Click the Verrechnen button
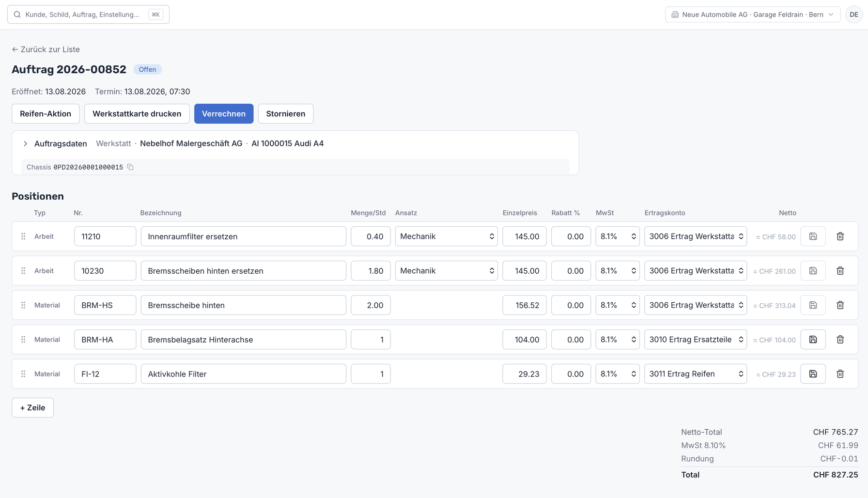Screen dimensions: 868x498 [x=224, y=114]
